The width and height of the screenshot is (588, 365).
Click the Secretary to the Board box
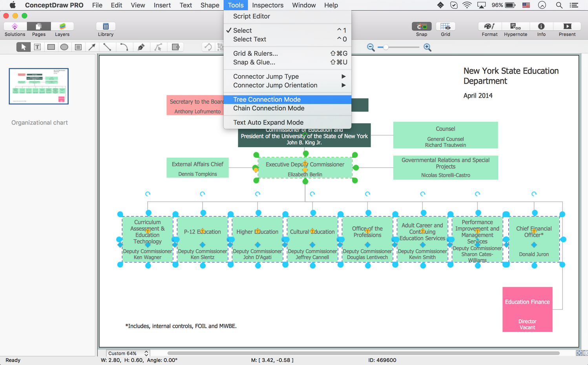195,105
